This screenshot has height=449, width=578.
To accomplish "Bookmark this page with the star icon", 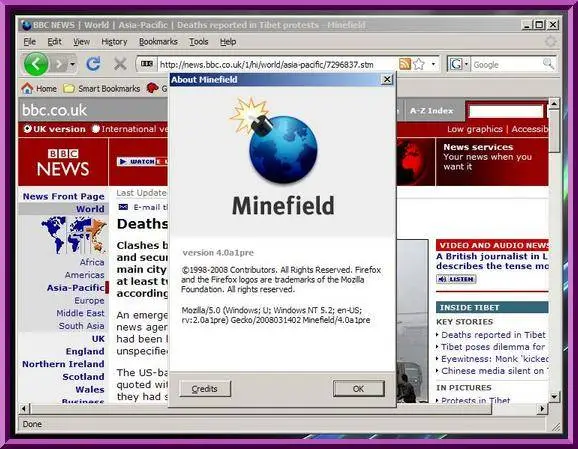I will (419, 64).
